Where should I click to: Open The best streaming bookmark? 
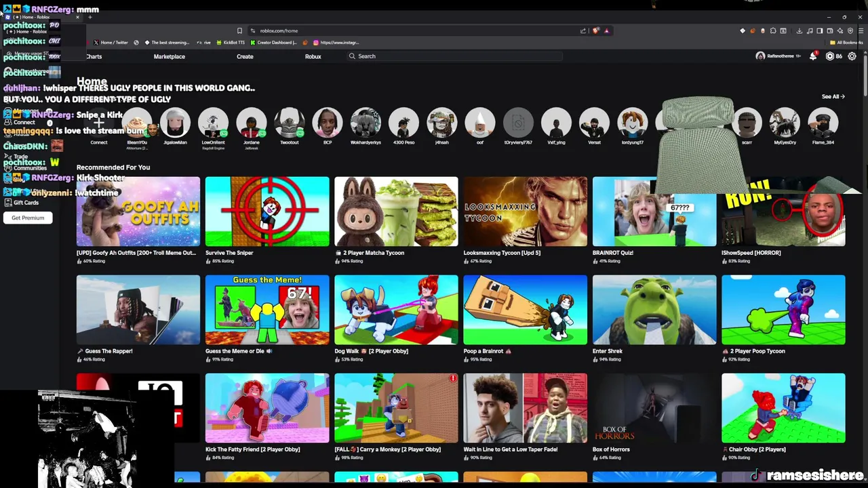(x=167, y=42)
